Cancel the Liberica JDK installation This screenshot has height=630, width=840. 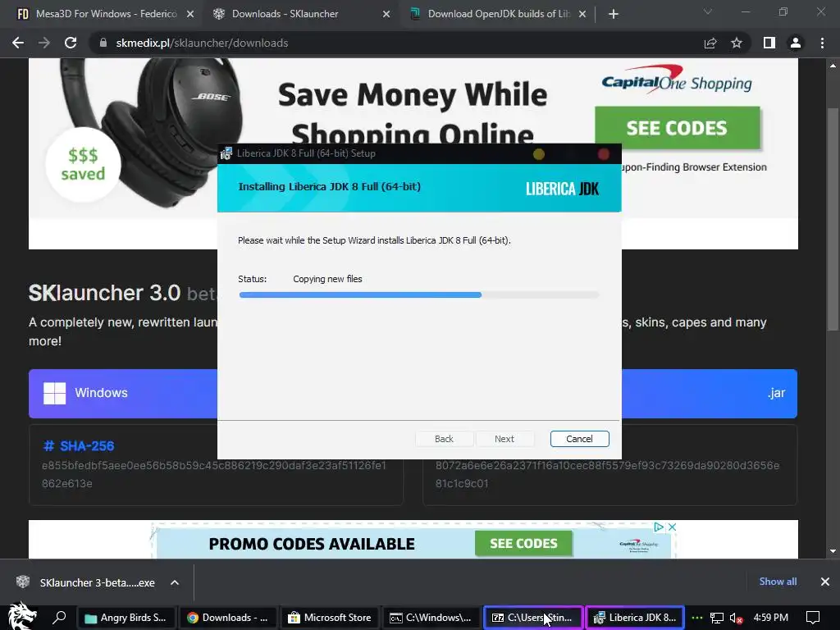pos(580,439)
